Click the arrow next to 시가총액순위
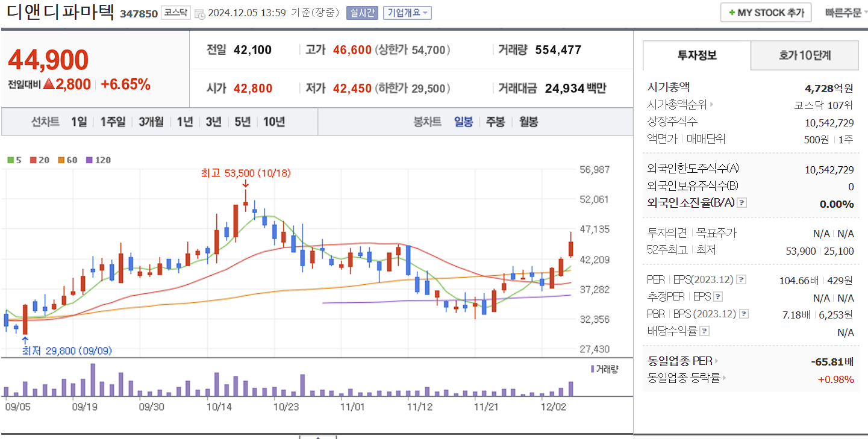Screen dimensions: 868x439 tap(711, 105)
